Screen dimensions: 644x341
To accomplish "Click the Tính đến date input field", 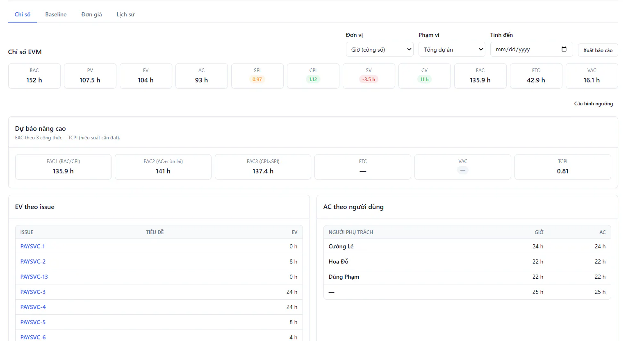I will tap(531, 49).
